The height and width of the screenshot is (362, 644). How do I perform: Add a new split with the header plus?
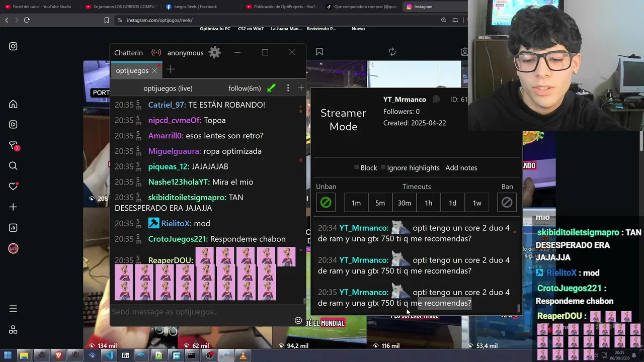point(301,88)
